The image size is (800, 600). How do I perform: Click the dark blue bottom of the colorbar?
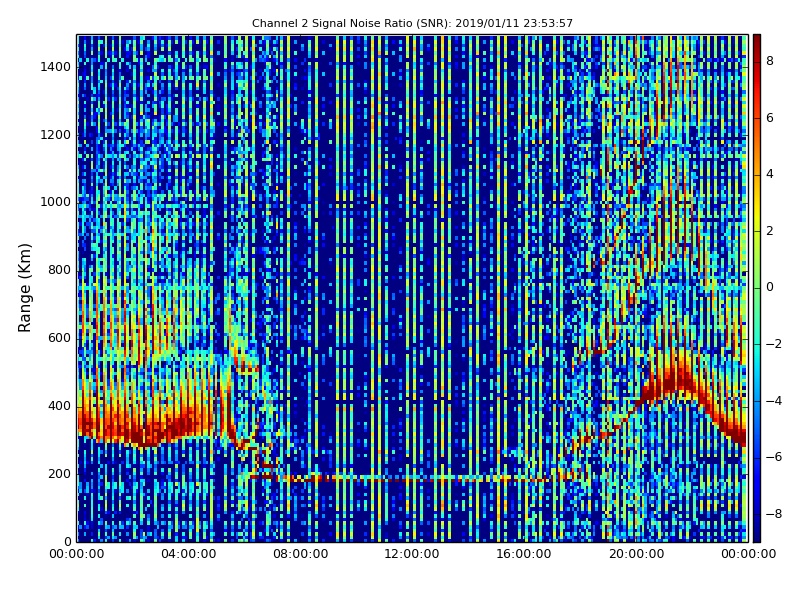(x=757, y=533)
